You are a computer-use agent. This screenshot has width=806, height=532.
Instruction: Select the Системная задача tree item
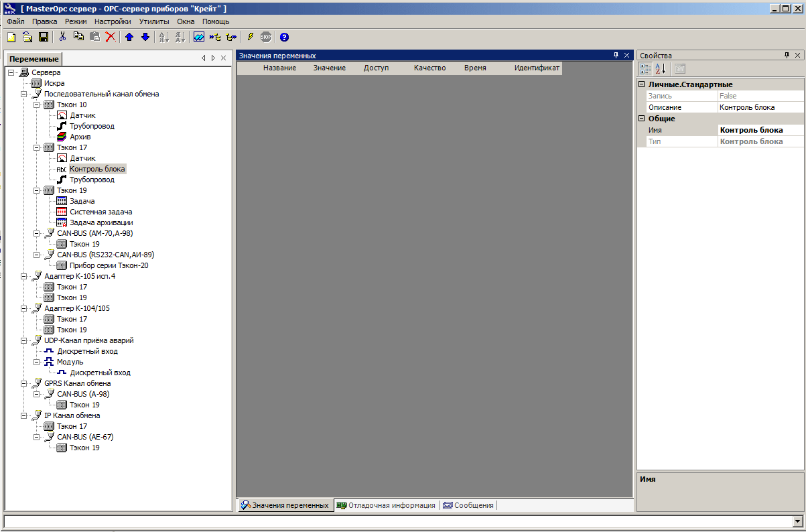point(100,212)
